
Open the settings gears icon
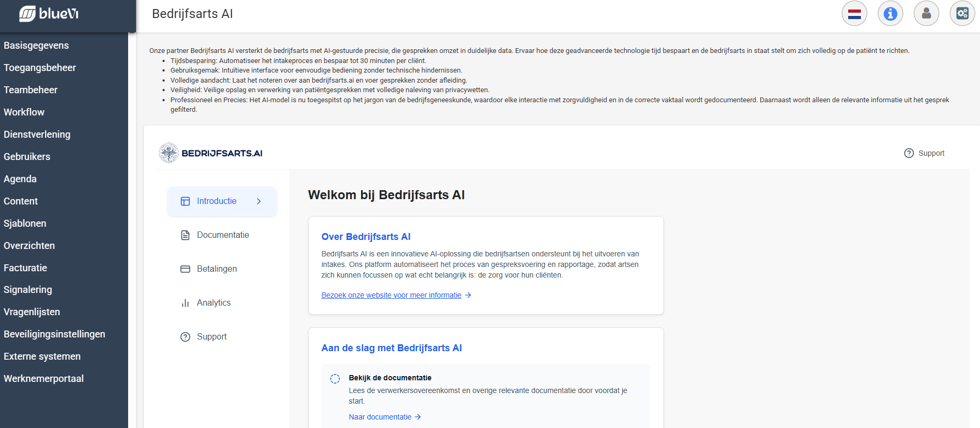[x=963, y=14]
